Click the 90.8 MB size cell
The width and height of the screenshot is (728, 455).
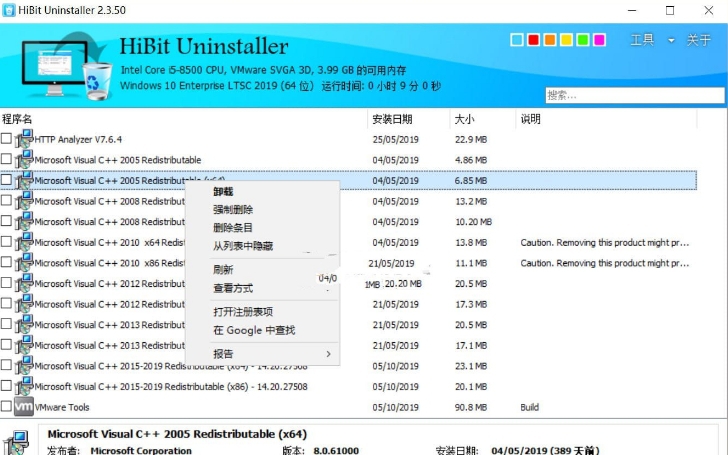[471, 407]
